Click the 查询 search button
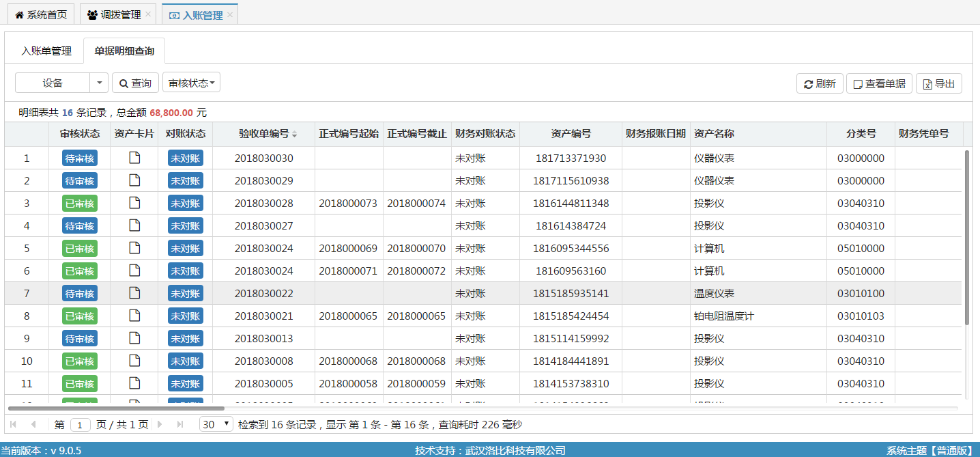The image size is (980, 457). (135, 83)
